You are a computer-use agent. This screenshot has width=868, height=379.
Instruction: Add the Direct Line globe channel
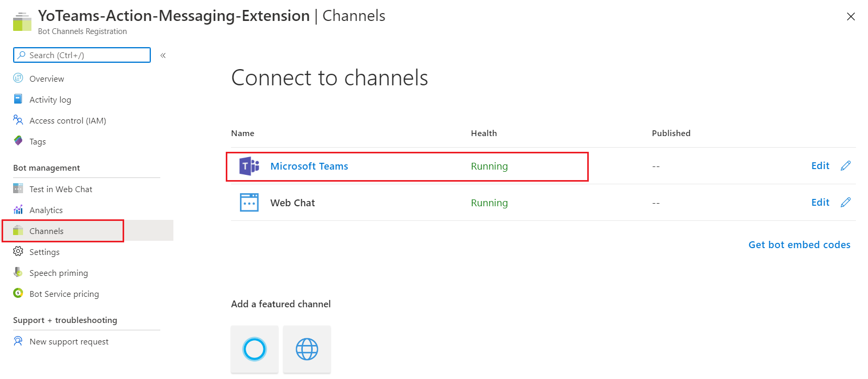(x=307, y=349)
